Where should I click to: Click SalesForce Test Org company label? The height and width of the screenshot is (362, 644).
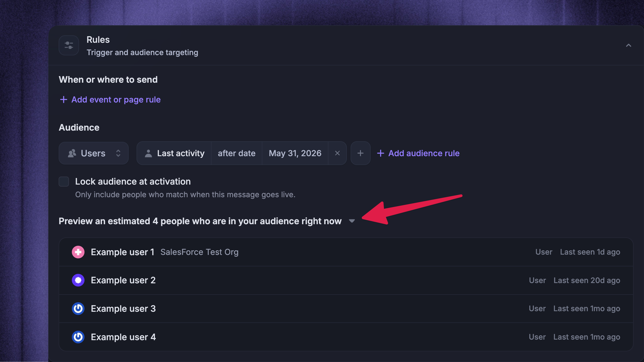point(199,252)
